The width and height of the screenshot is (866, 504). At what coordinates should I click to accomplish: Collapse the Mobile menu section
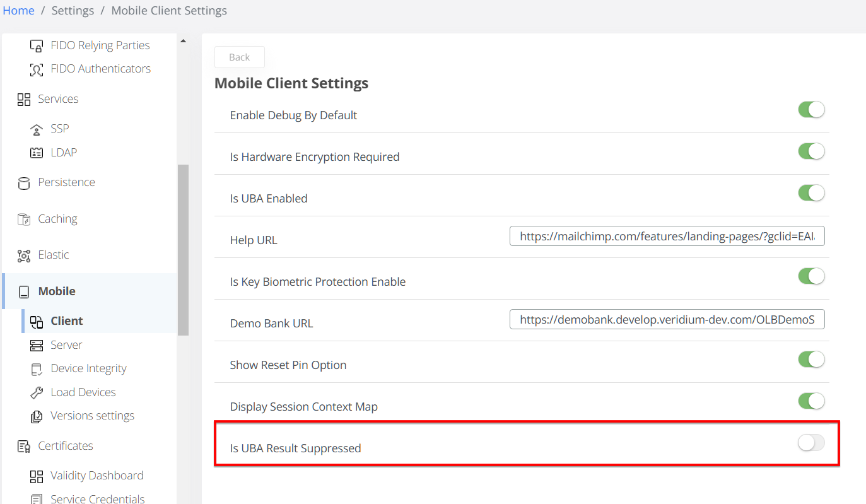tap(57, 291)
